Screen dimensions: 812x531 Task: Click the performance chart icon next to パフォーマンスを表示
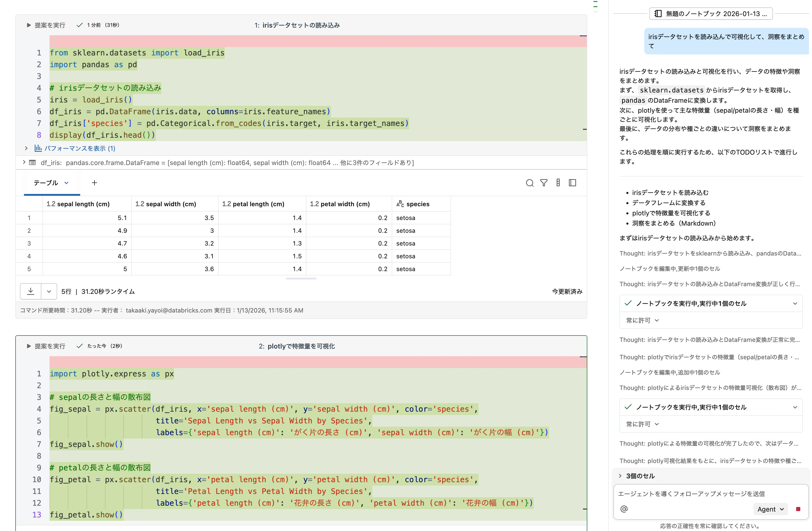point(38,148)
